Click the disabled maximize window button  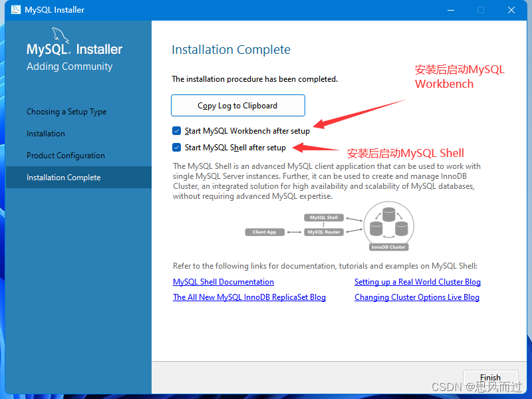[x=481, y=10]
